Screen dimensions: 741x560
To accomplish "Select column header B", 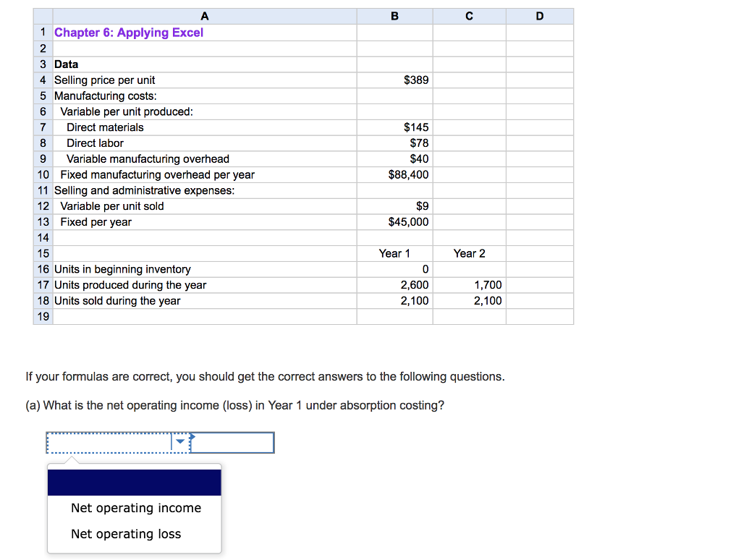I will click(x=394, y=15).
